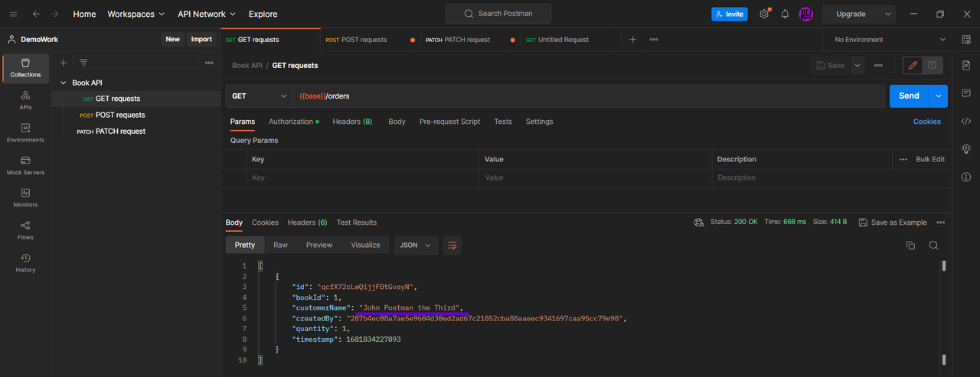
Task: Click the environment quick look icon
Action: tap(966, 40)
